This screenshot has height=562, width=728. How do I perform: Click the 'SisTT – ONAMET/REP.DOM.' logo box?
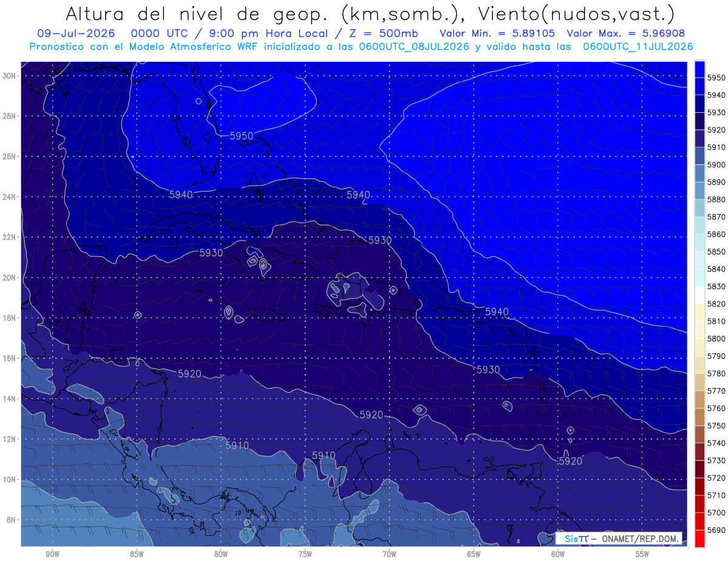pos(619,538)
